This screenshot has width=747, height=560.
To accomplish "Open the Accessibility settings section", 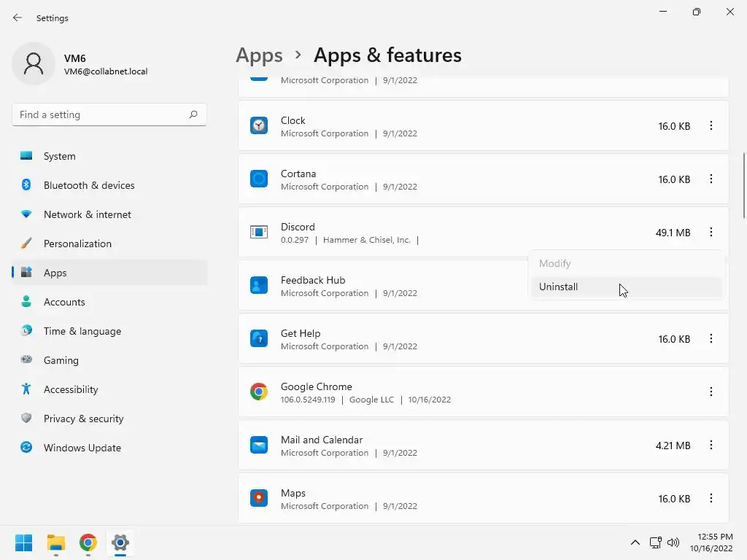I will coord(70,389).
